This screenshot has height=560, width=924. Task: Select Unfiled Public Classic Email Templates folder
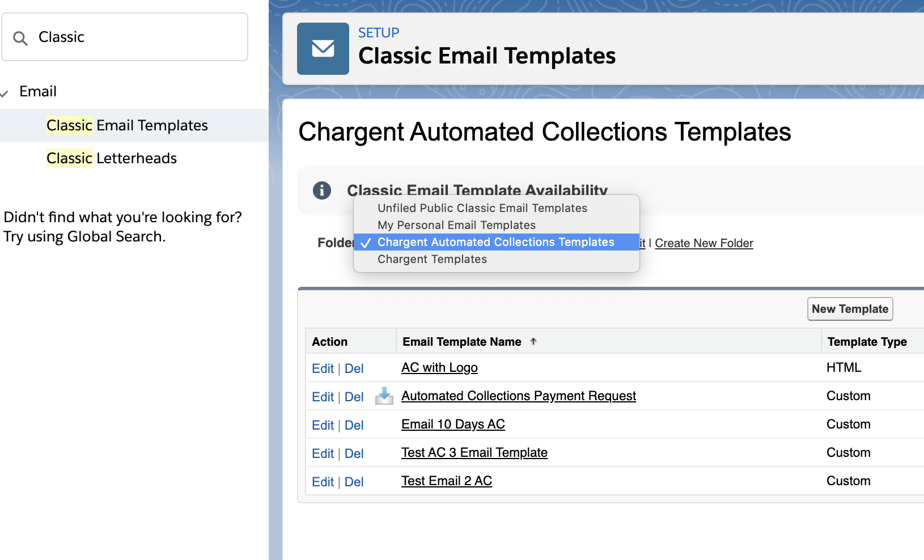coord(482,208)
